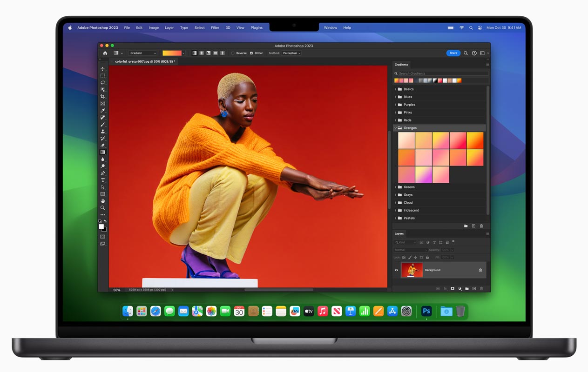This screenshot has width=588, height=372.
Task: Click the white foreground color swatch
Action: click(x=101, y=227)
